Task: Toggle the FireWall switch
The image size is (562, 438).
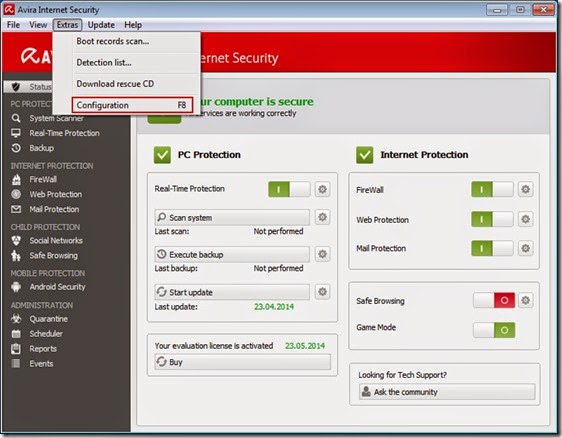Action: (x=492, y=189)
